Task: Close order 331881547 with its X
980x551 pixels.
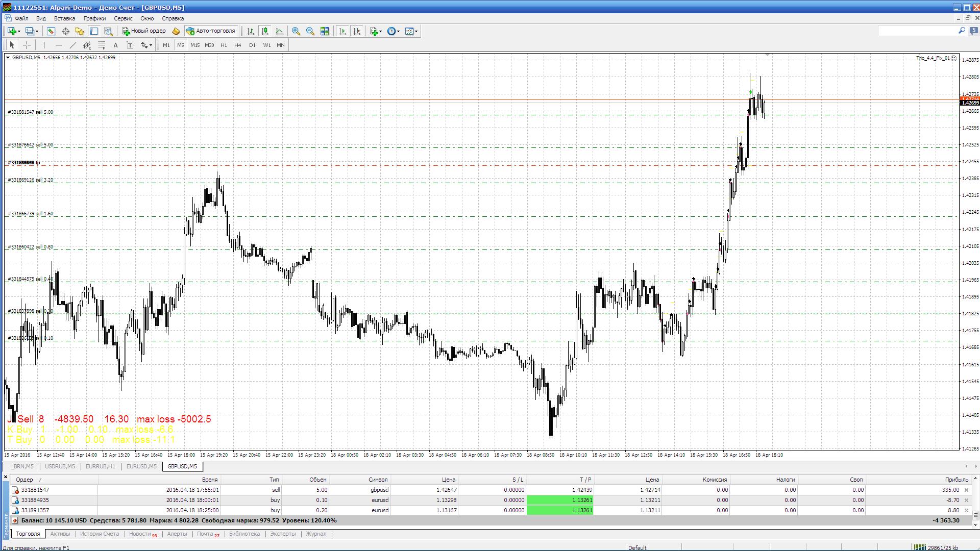Action: point(966,490)
